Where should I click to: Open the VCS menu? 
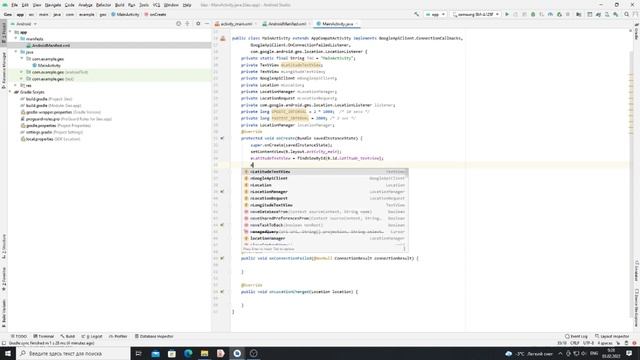[156, 5]
